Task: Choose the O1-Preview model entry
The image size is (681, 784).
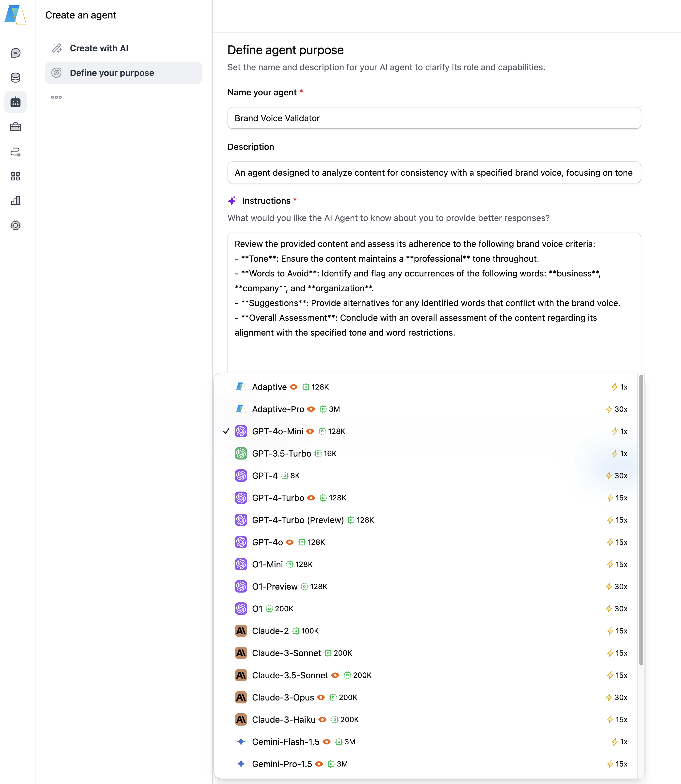Action: click(274, 587)
